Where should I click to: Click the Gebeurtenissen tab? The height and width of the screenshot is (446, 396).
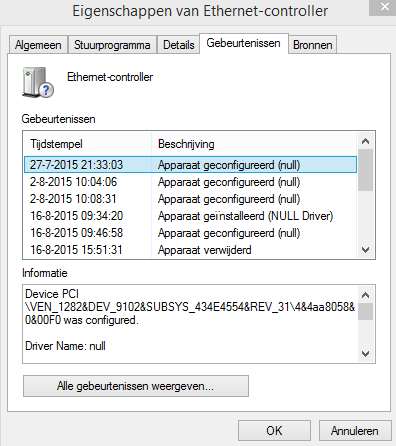click(x=243, y=43)
